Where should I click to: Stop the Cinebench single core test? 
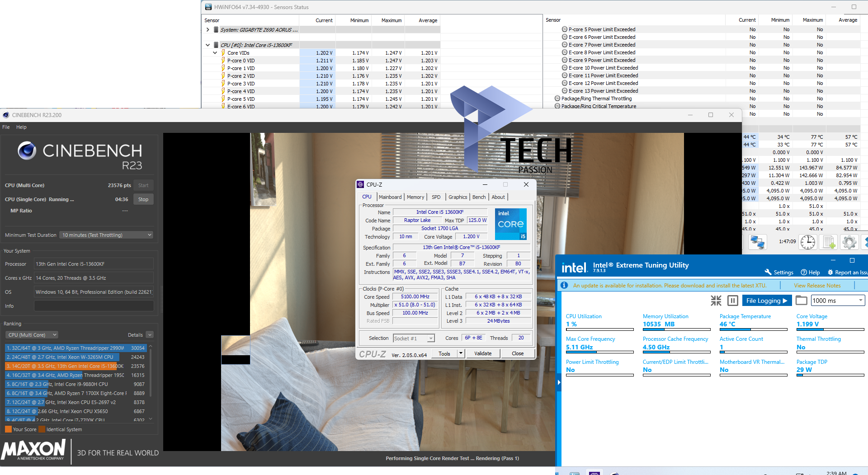coord(143,199)
